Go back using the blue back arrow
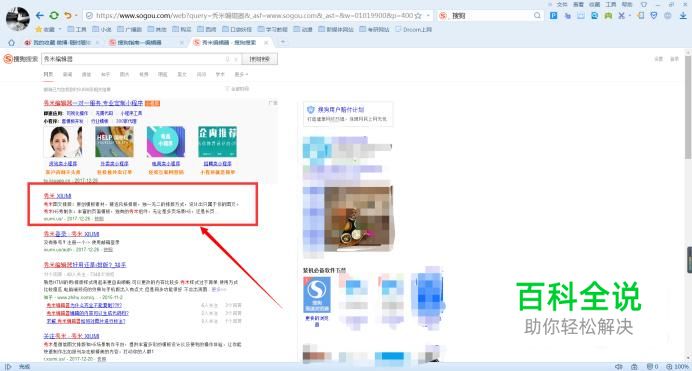692x371 pixels. tap(40, 15)
